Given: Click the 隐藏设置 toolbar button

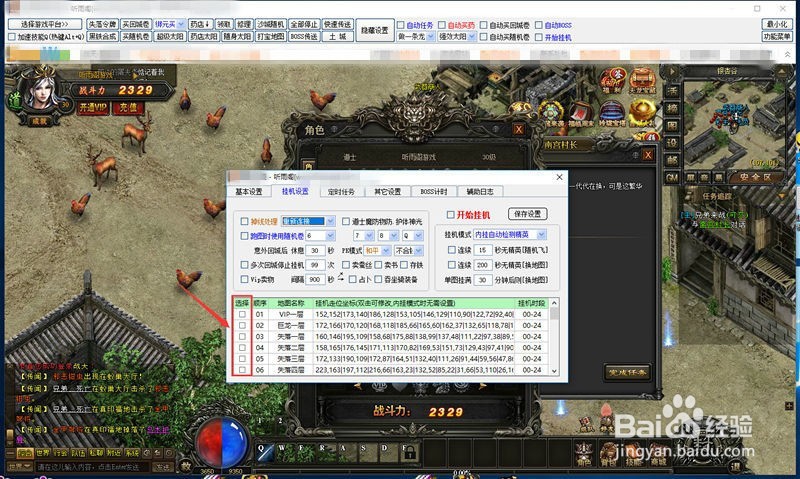Looking at the screenshot, I should tap(375, 31).
